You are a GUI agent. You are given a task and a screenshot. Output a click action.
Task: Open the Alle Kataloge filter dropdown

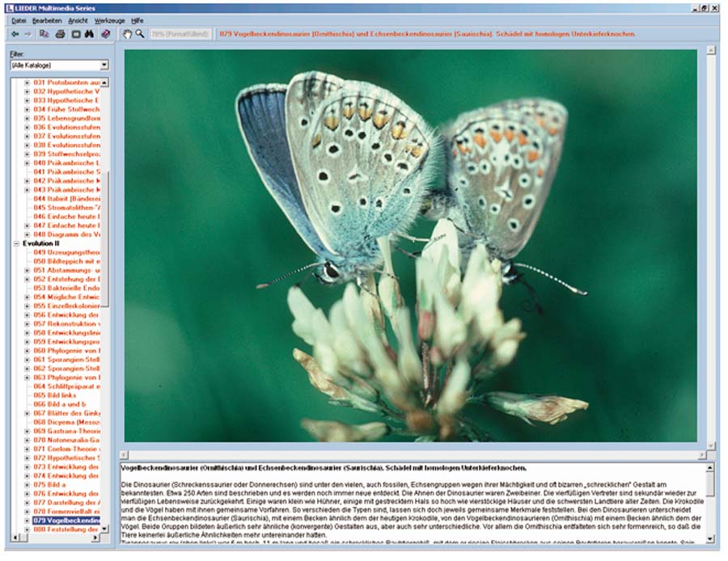[x=104, y=65]
